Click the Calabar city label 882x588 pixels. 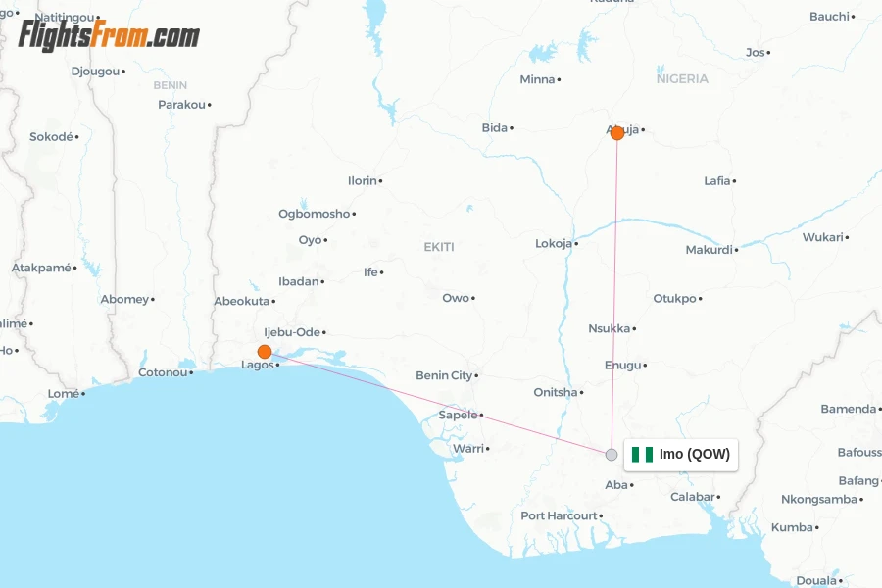(x=693, y=497)
